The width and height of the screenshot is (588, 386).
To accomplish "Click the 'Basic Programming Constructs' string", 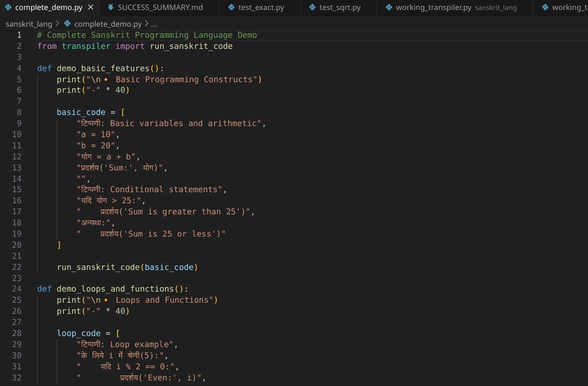I will (x=184, y=79).
